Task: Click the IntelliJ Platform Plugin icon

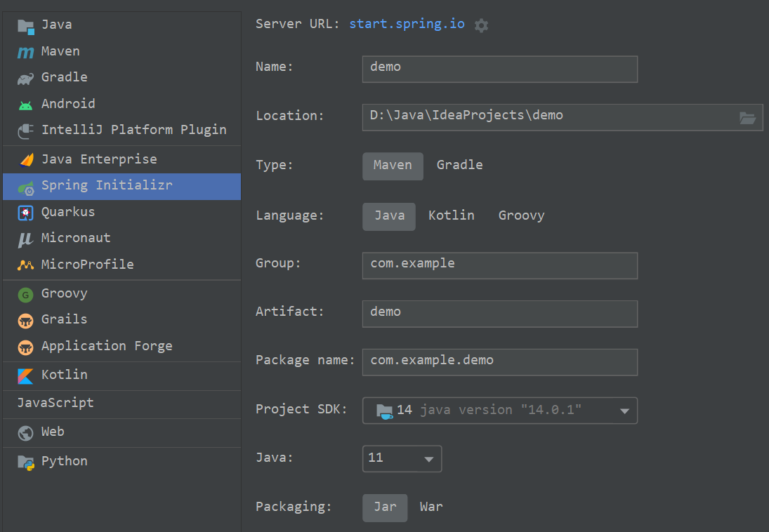Action: [x=25, y=131]
